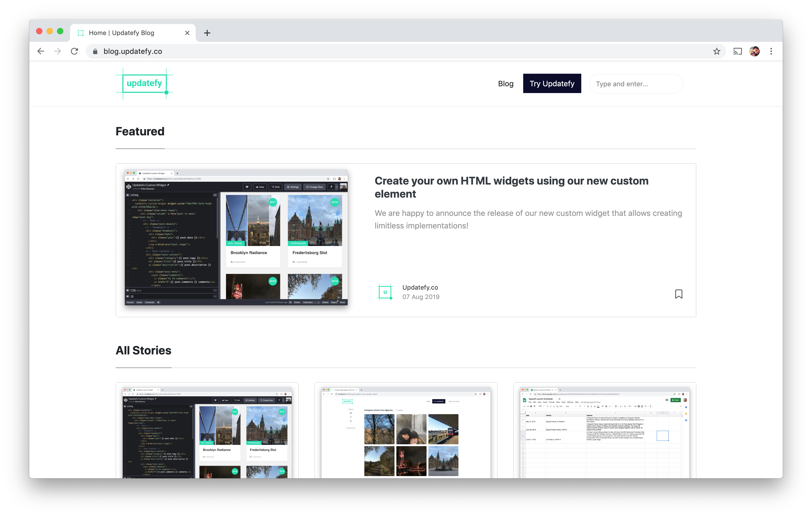Click the Updatefy.co author name
This screenshot has width=812, height=517.
420,287
